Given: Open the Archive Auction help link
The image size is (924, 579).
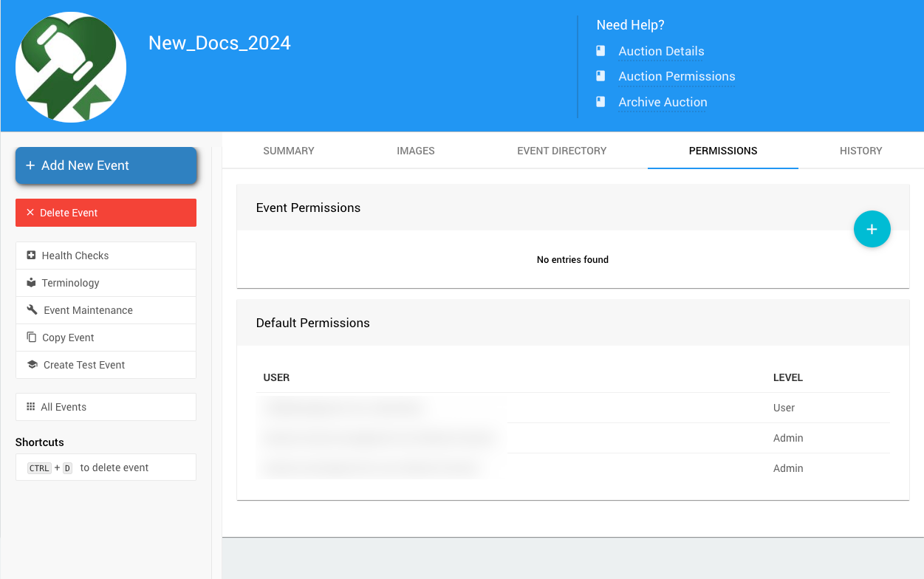Looking at the screenshot, I should pyautogui.click(x=663, y=102).
